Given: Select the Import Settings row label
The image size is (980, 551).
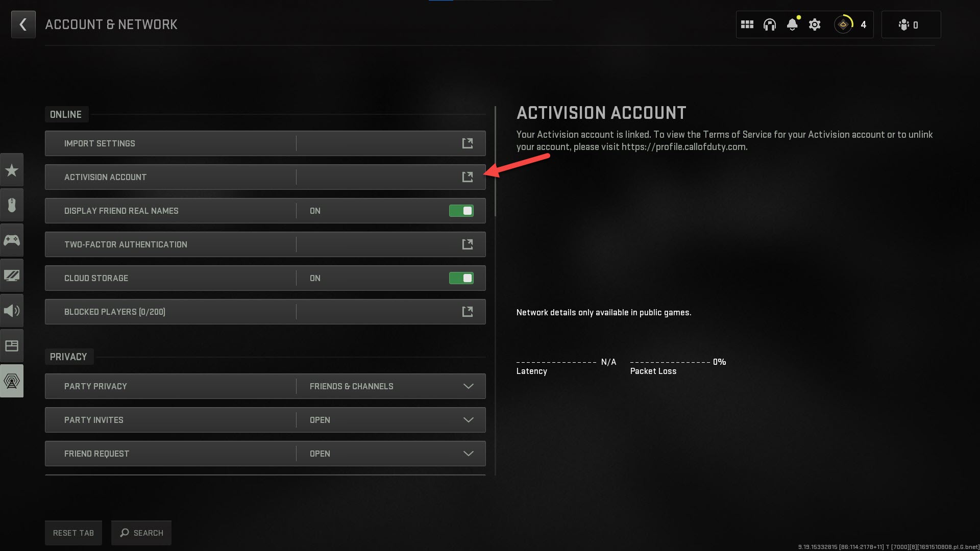Looking at the screenshot, I should 100,143.
